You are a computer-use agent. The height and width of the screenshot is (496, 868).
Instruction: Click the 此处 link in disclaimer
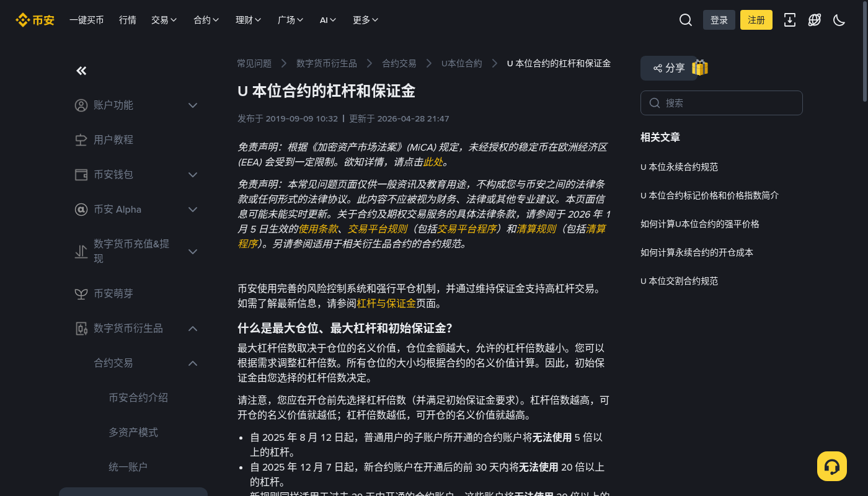(433, 162)
